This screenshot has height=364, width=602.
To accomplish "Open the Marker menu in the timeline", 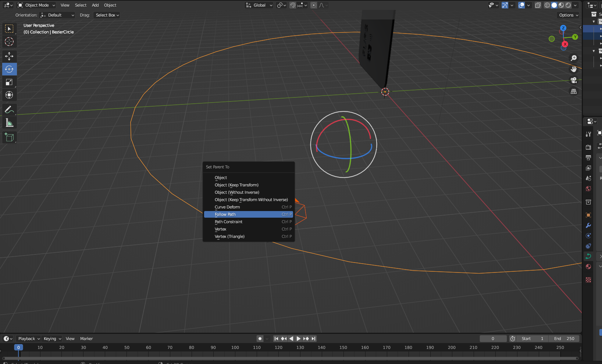I will coord(86,339).
